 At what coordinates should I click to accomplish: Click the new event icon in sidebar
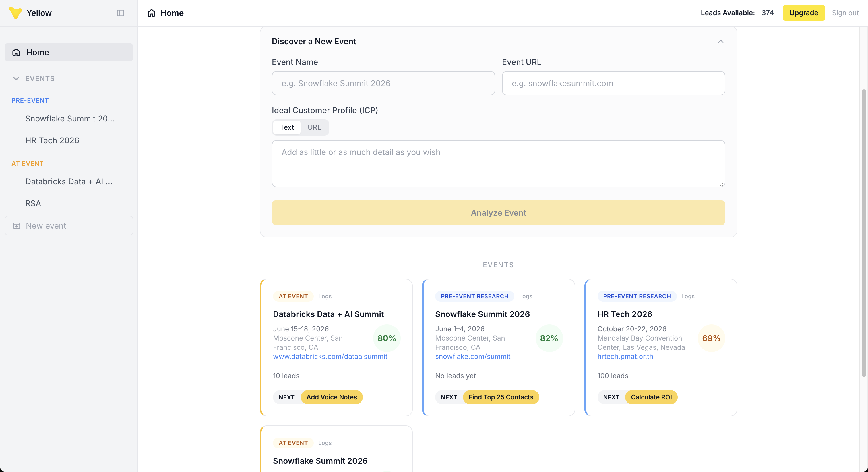pos(17,225)
